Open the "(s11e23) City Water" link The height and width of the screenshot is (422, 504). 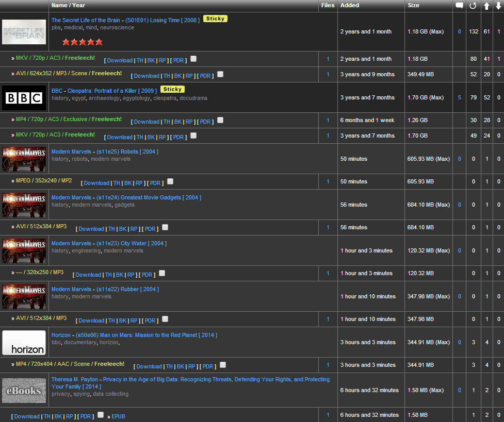point(122,243)
